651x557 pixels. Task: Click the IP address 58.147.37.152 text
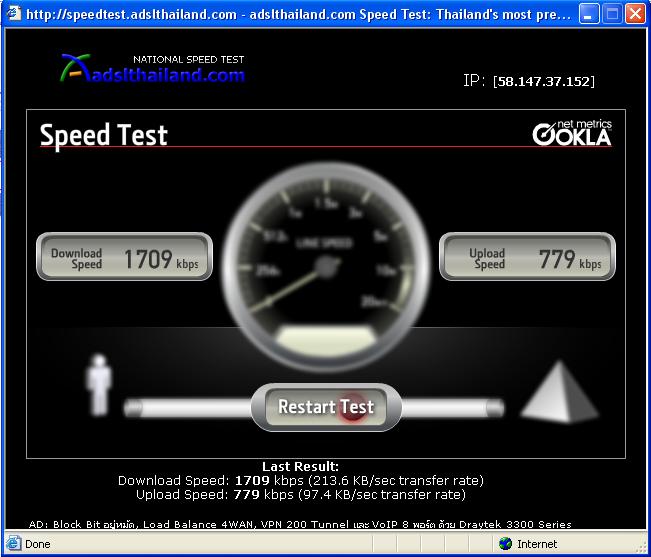[544, 81]
